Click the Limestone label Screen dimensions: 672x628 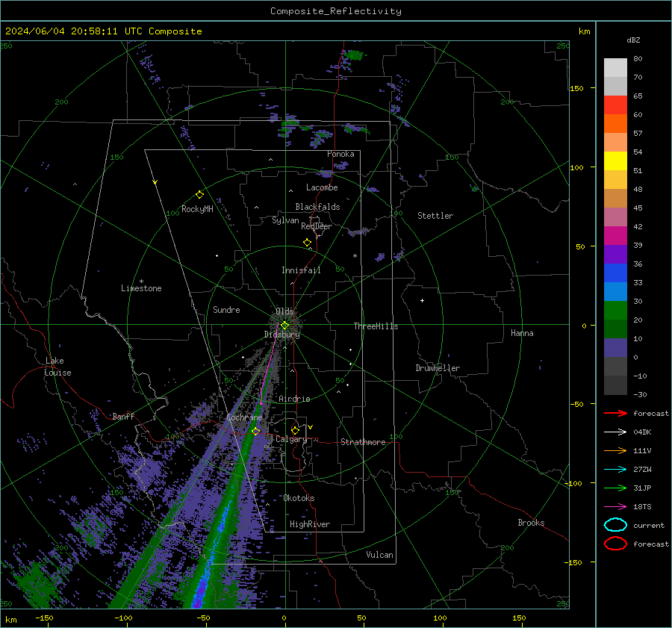pyautogui.click(x=141, y=288)
